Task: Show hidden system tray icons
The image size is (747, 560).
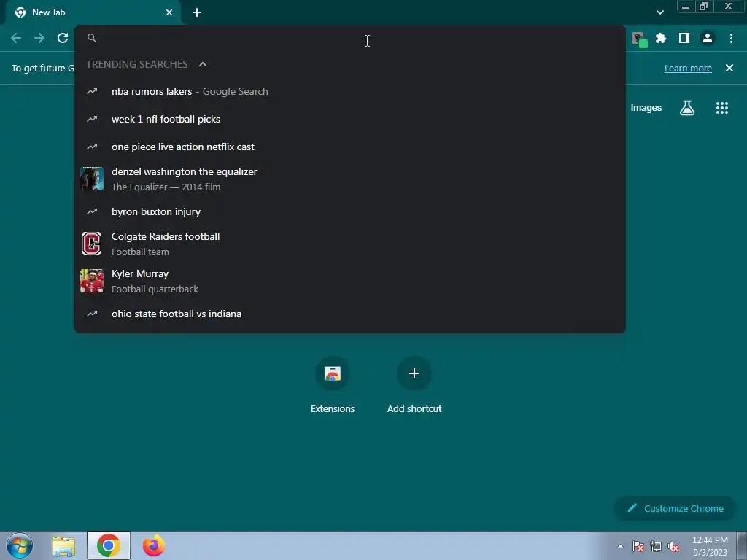Action: [620, 546]
